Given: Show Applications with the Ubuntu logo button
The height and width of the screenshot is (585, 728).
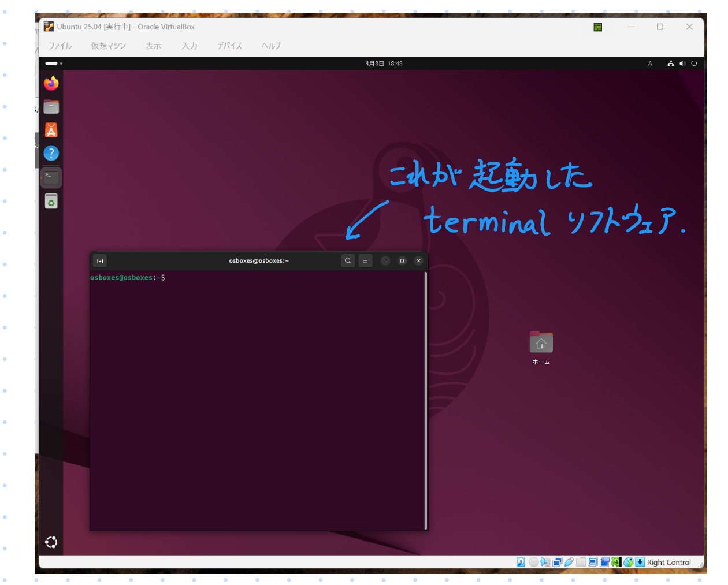Looking at the screenshot, I should 51,542.
